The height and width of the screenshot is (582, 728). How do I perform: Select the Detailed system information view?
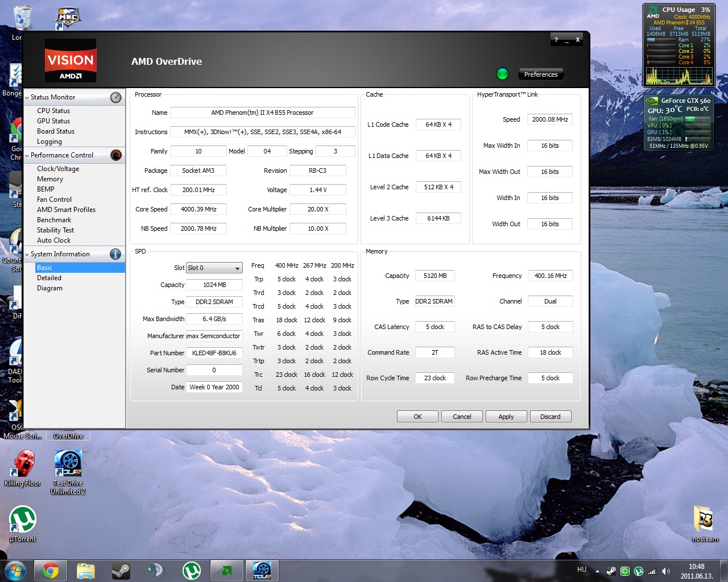(x=49, y=278)
